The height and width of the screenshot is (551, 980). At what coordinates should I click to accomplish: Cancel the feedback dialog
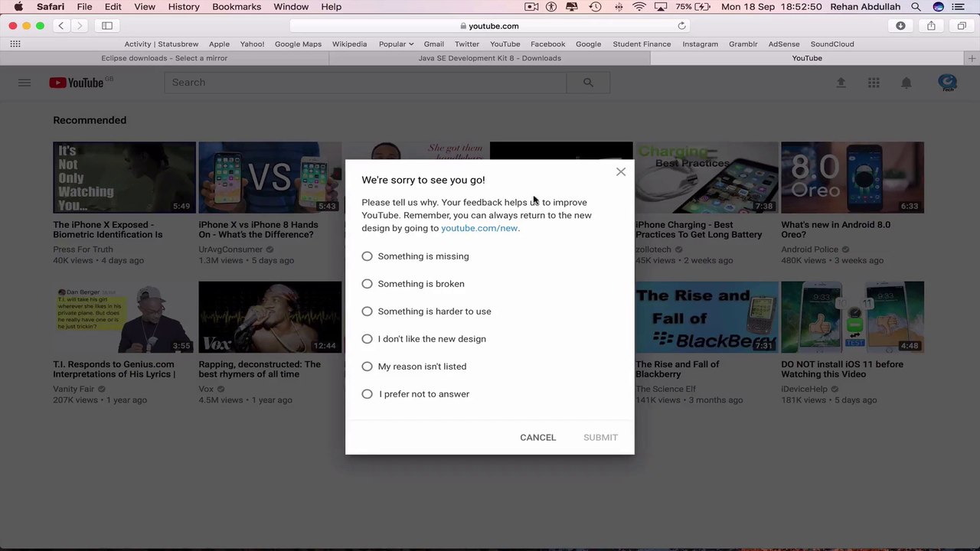[x=537, y=438]
